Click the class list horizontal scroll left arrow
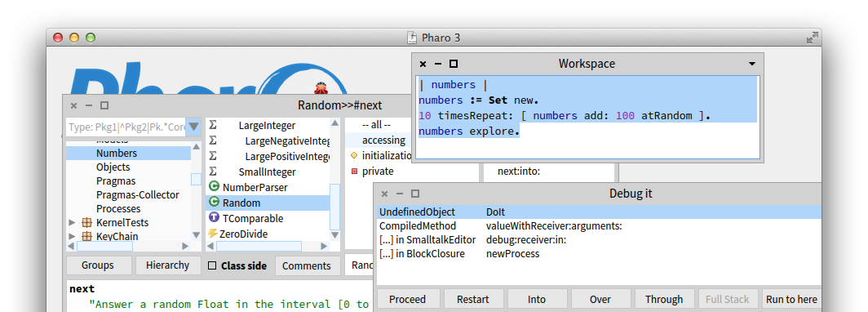 [211, 246]
